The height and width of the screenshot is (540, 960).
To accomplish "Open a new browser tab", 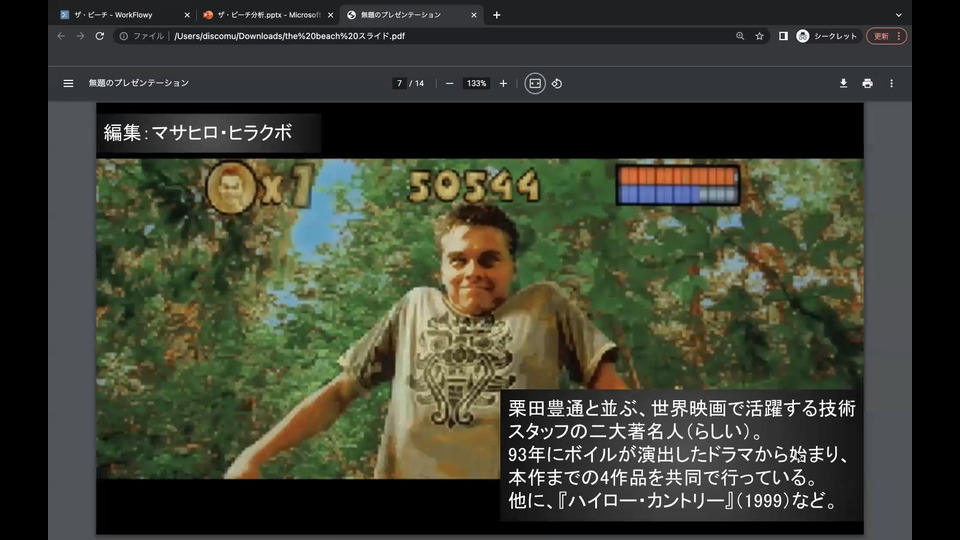I will [x=497, y=15].
